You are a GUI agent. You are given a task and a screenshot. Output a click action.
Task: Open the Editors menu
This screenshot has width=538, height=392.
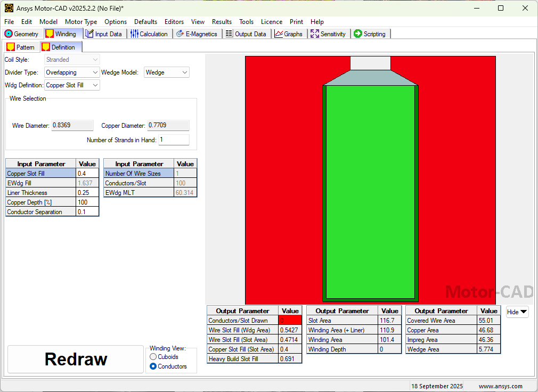click(174, 22)
